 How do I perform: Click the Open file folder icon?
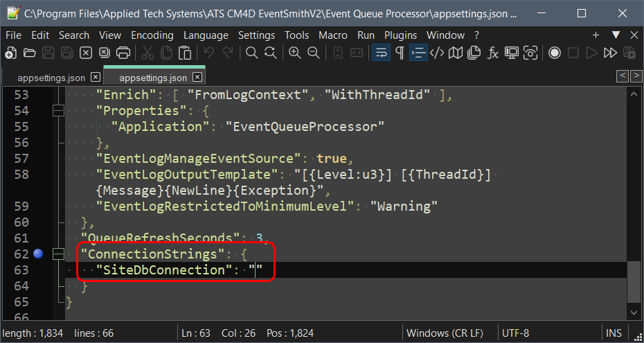coord(29,53)
